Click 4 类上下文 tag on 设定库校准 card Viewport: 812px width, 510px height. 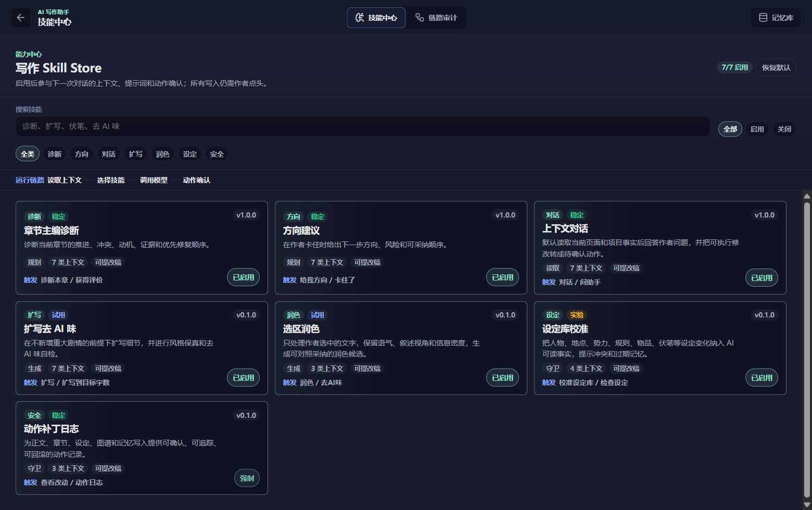click(587, 368)
